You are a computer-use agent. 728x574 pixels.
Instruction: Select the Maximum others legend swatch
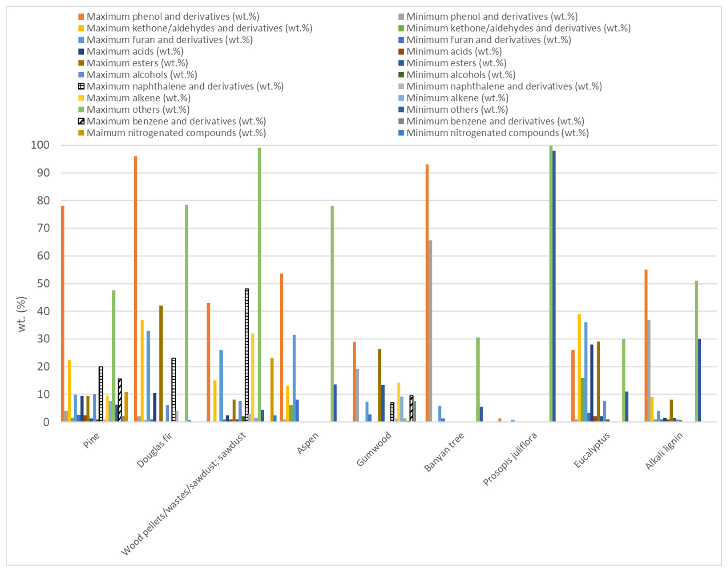pyautogui.click(x=81, y=110)
